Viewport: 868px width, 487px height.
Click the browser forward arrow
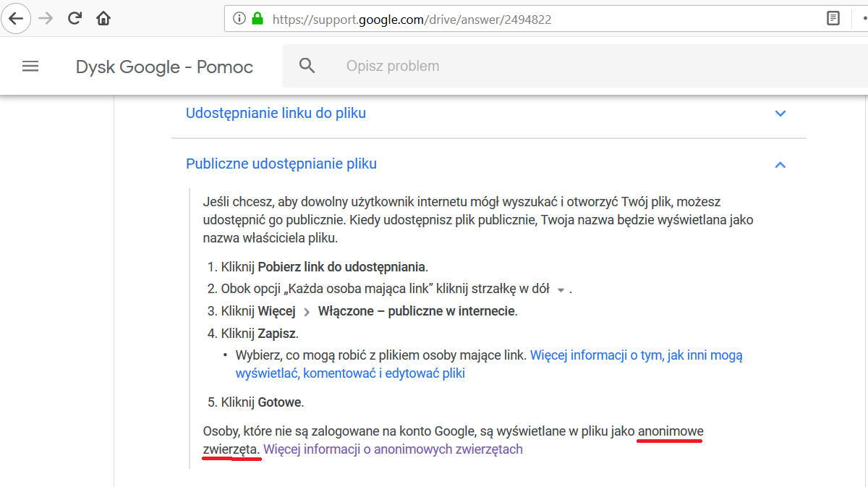pyautogui.click(x=46, y=19)
